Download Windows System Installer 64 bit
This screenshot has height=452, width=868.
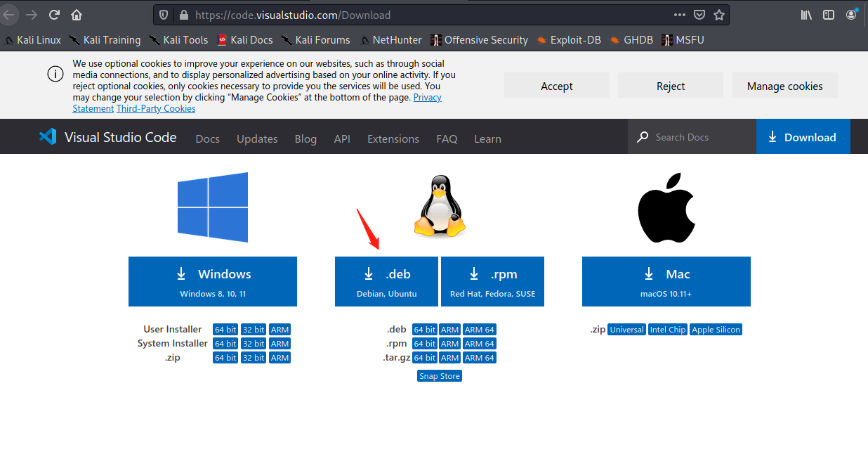(x=225, y=344)
